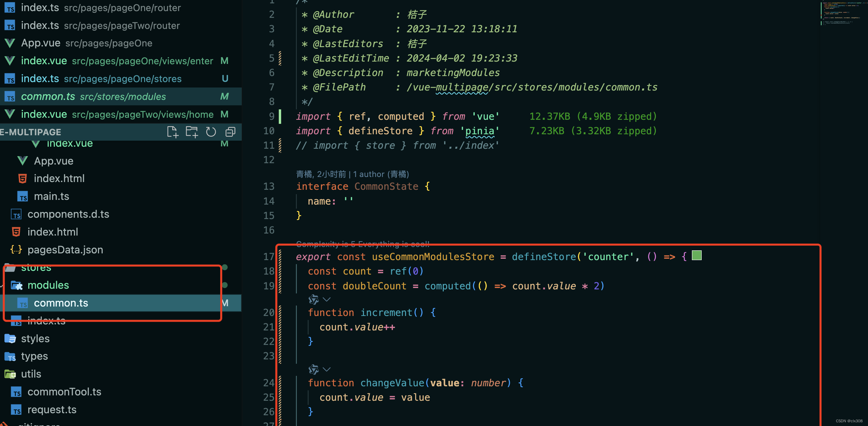Viewport: 868px width, 426px height.
Task: Refresh the explorer with the refresh icon
Action: (x=211, y=132)
